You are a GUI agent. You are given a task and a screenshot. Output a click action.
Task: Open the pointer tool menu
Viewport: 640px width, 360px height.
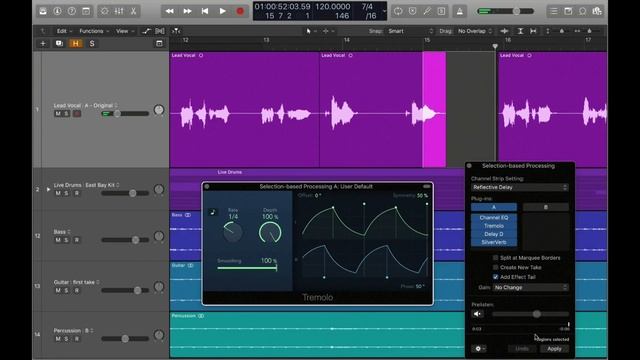(x=311, y=31)
